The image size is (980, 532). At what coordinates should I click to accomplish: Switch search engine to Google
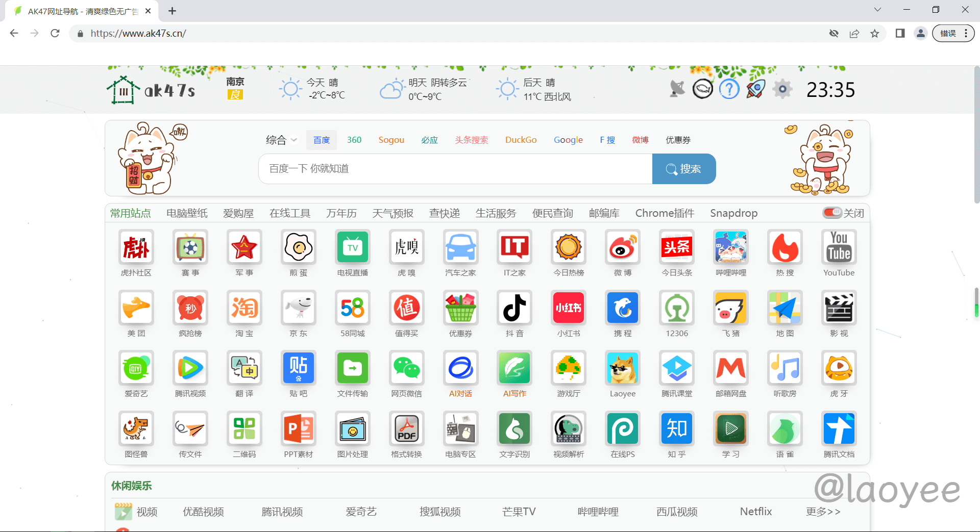[568, 140]
